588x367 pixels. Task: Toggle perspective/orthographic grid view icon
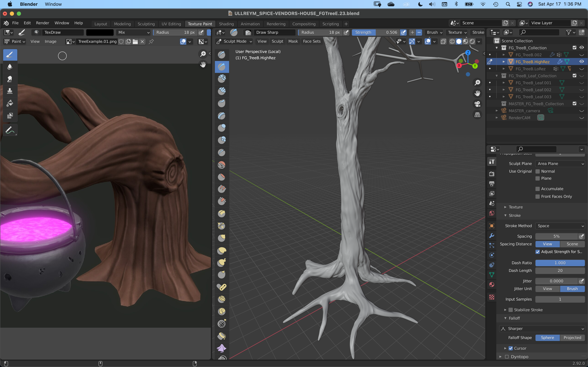tap(477, 115)
